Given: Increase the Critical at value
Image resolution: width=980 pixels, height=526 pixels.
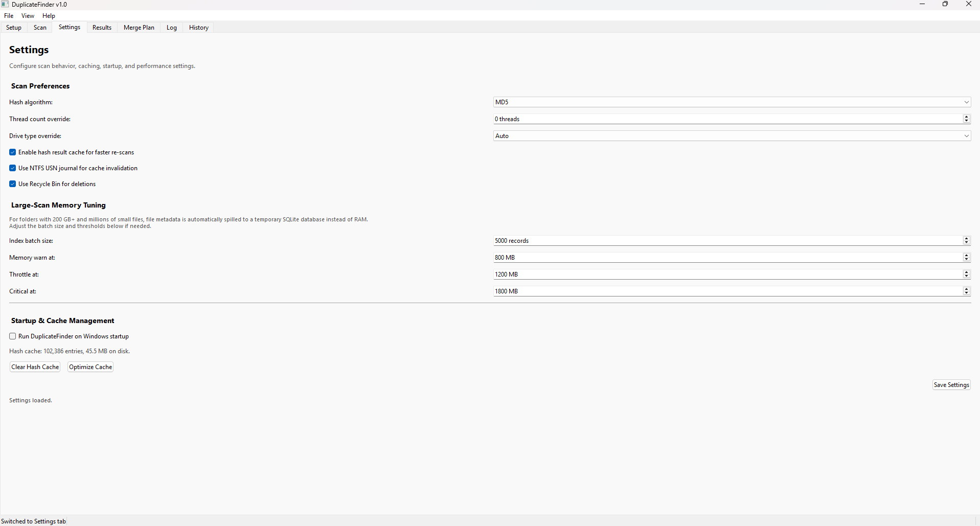Looking at the screenshot, I should [966, 289].
